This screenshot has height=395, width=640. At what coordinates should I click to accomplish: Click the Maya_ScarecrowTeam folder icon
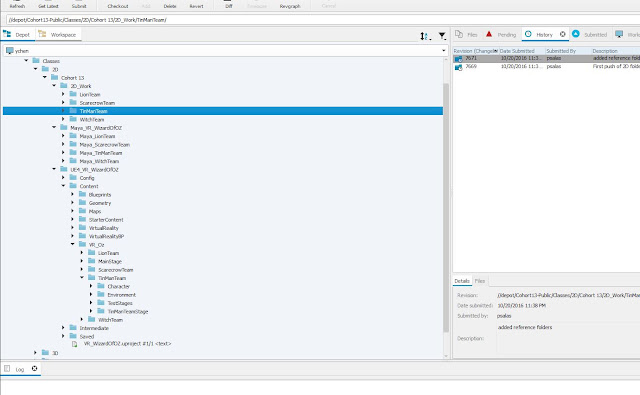point(73,144)
